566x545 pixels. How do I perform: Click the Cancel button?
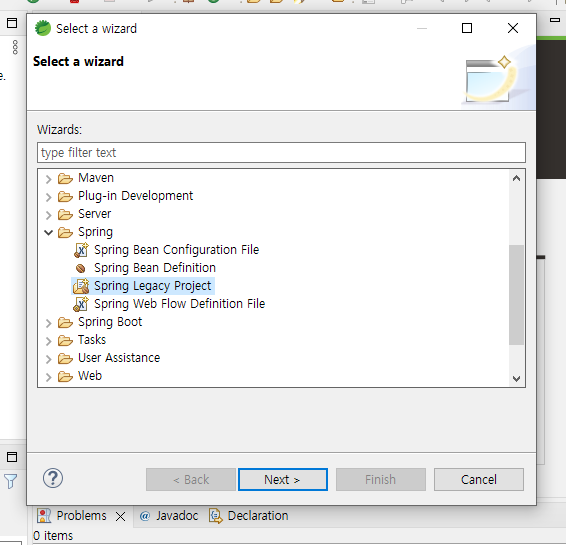point(479,480)
